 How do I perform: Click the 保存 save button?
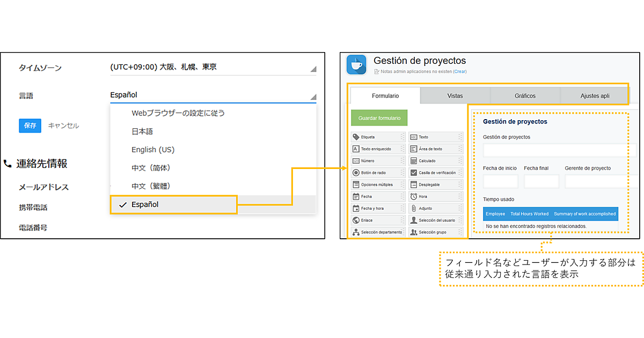pos(30,126)
